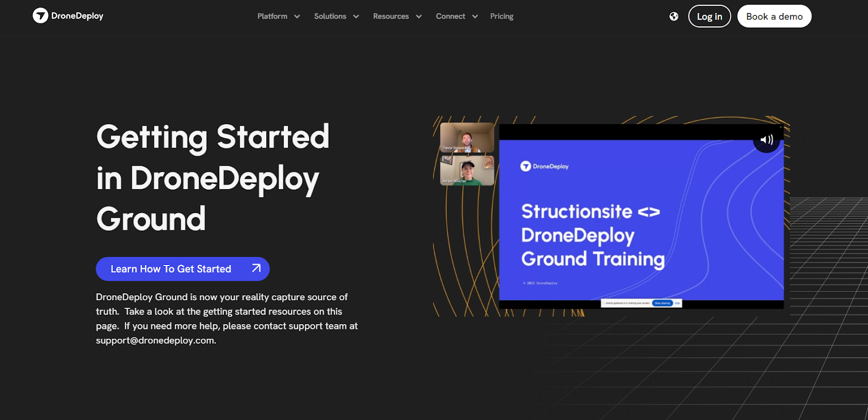Click Trevor's webcam thumbnail in video
The height and width of the screenshot is (420, 868).
point(467,138)
